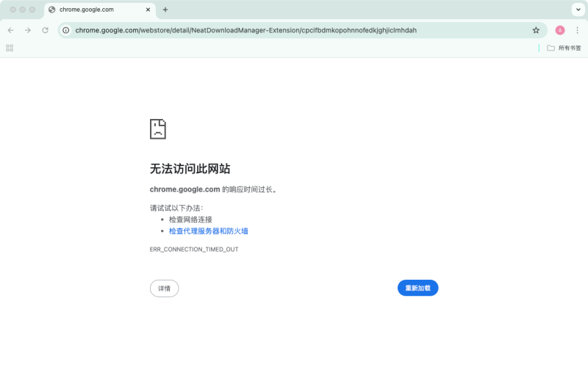Click the green maximize window button
This screenshot has height=392, width=588.
point(32,10)
